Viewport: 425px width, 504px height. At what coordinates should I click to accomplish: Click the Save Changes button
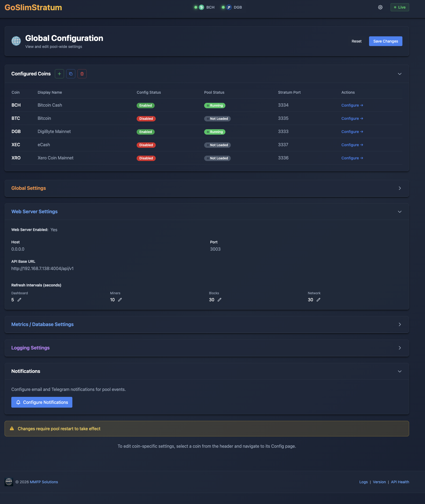tap(385, 41)
